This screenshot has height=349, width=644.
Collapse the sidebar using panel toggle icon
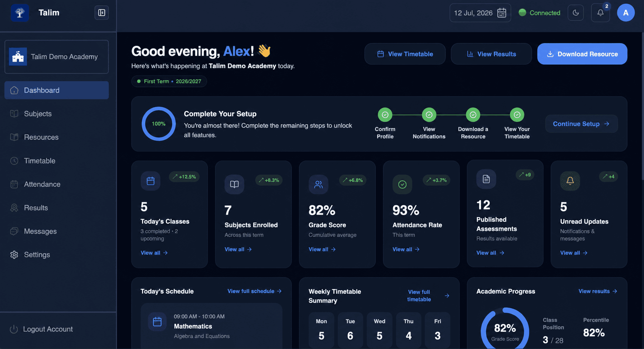pos(102,12)
